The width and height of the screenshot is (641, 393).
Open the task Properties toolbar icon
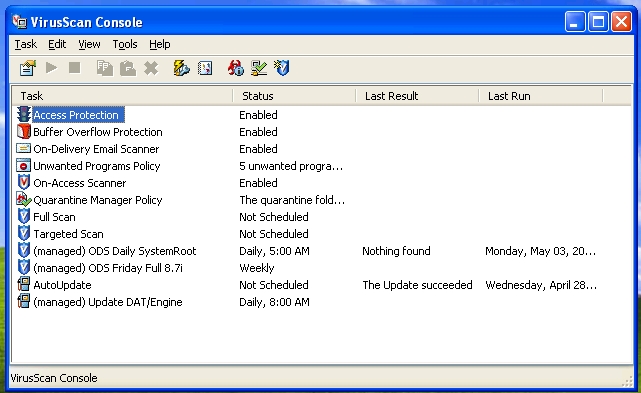pyautogui.click(x=28, y=68)
